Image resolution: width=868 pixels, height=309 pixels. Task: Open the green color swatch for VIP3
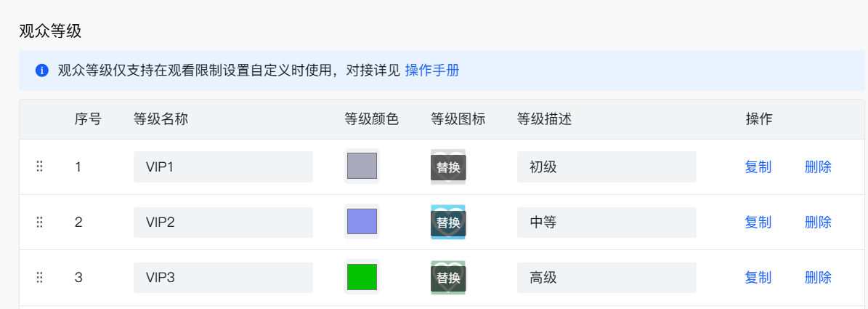point(362,277)
